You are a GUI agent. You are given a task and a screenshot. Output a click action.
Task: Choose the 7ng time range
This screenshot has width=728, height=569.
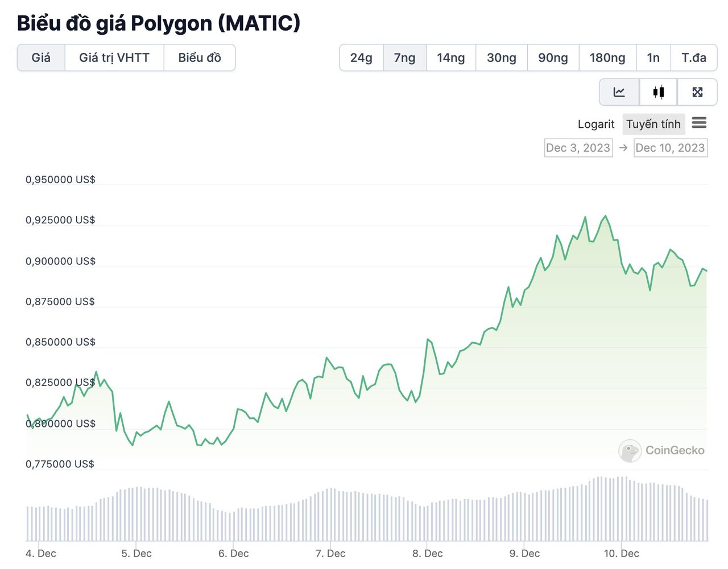pyautogui.click(x=405, y=57)
